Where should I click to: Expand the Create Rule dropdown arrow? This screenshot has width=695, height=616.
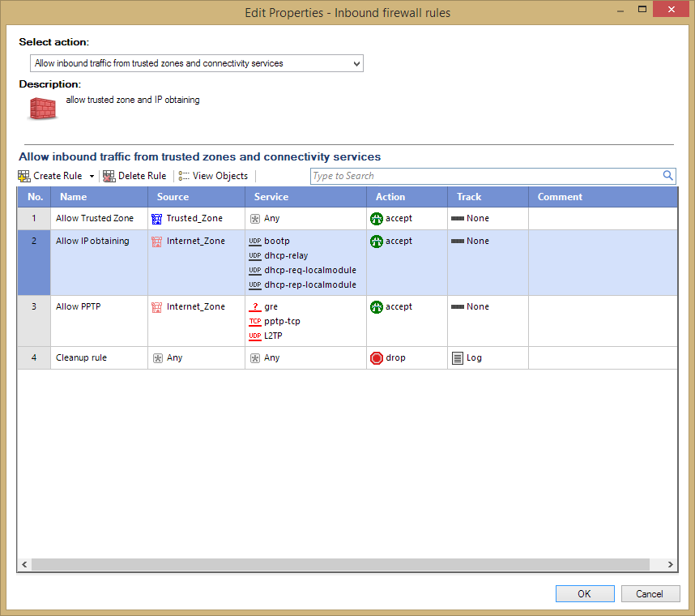(92, 176)
